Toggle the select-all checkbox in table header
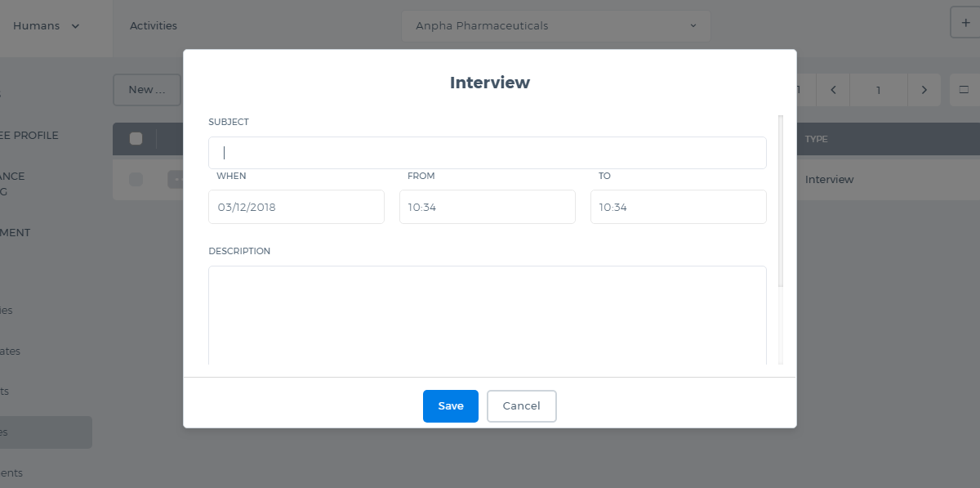 pyautogui.click(x=136, y=139)
